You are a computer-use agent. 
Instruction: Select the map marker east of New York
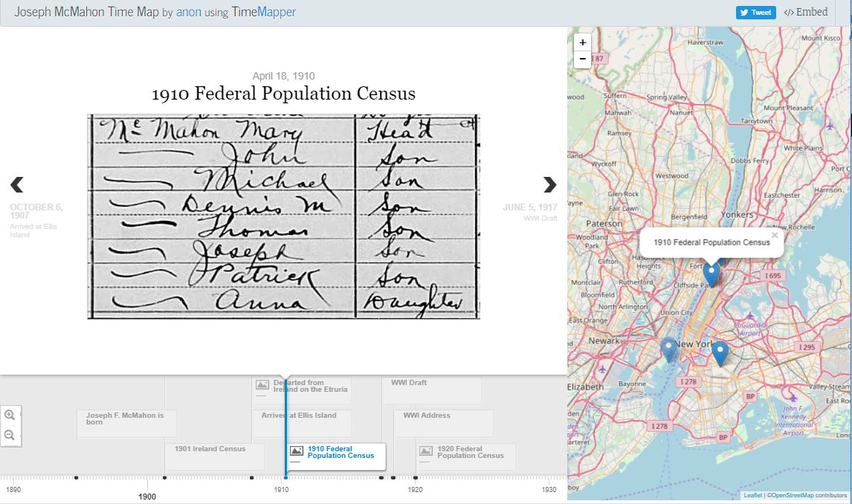(720, 354)
